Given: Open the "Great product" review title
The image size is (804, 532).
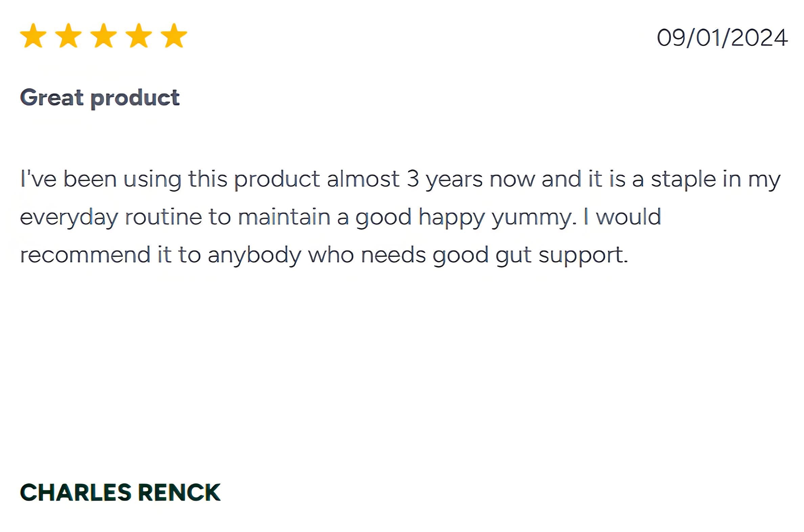Looking at the screenshot, I should (100, 98).
